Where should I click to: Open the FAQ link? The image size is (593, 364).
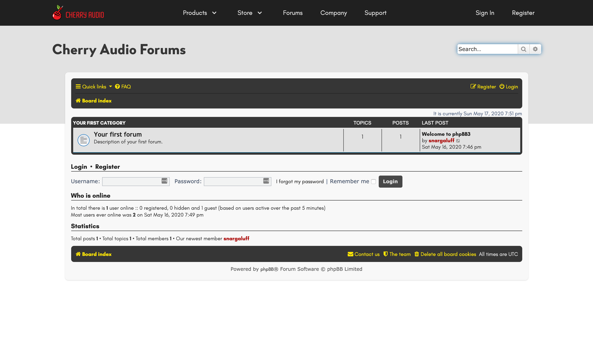coord(123,87)
